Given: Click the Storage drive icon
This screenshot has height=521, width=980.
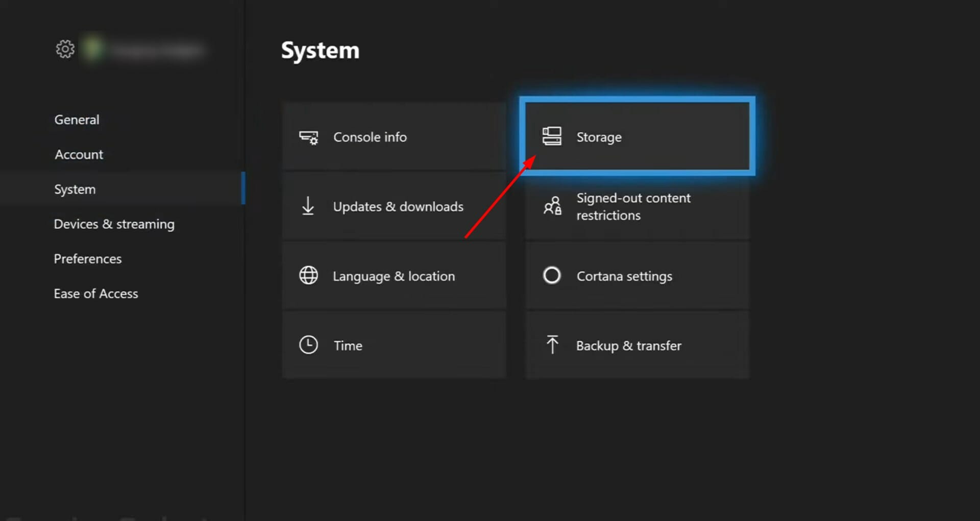Looking at the screenshot, I should coord(552,136).
